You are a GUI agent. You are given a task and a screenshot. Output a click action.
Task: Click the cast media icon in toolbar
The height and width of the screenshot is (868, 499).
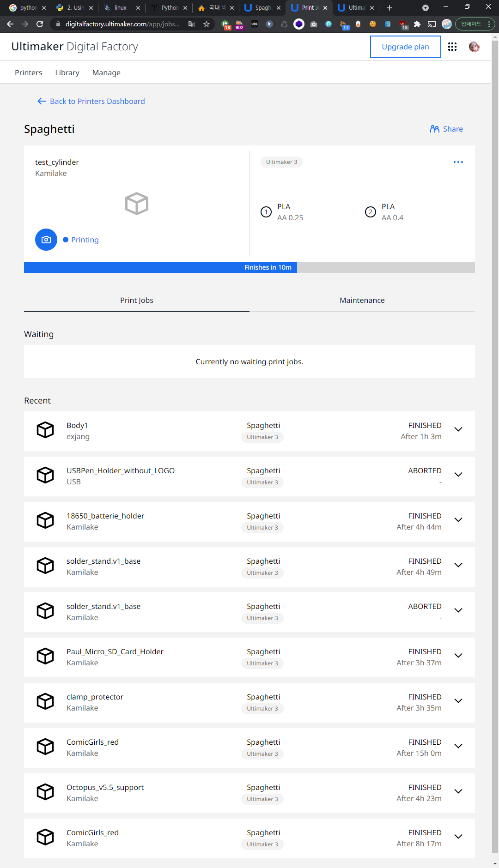pyautogui.click(x=432, y=24)
